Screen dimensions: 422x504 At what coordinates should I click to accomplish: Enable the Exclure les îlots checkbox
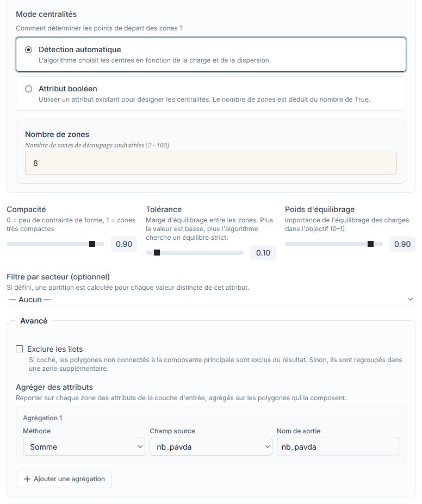pyautogui.click(x=19, y=349)
